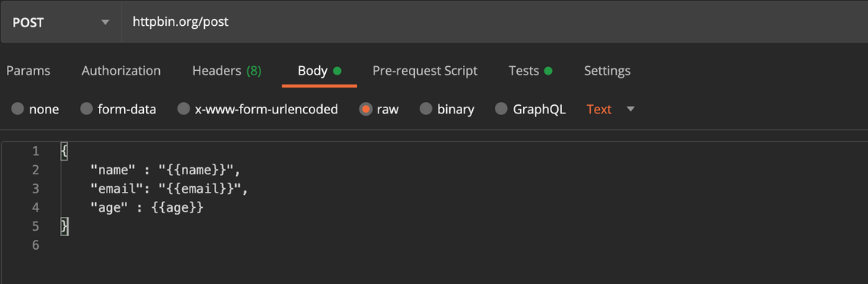Select the none body type radio
The height and width of the screenshot is (284, 868).
coord(18,109)
